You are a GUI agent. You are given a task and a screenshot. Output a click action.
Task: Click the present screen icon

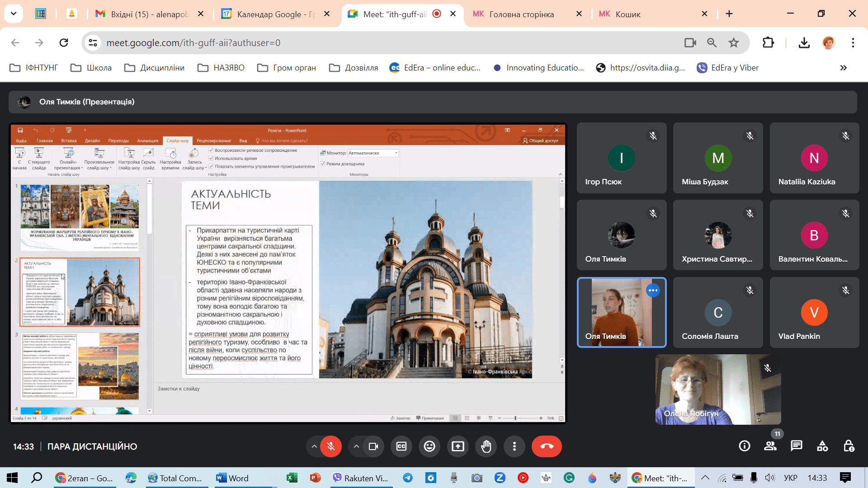458,446
